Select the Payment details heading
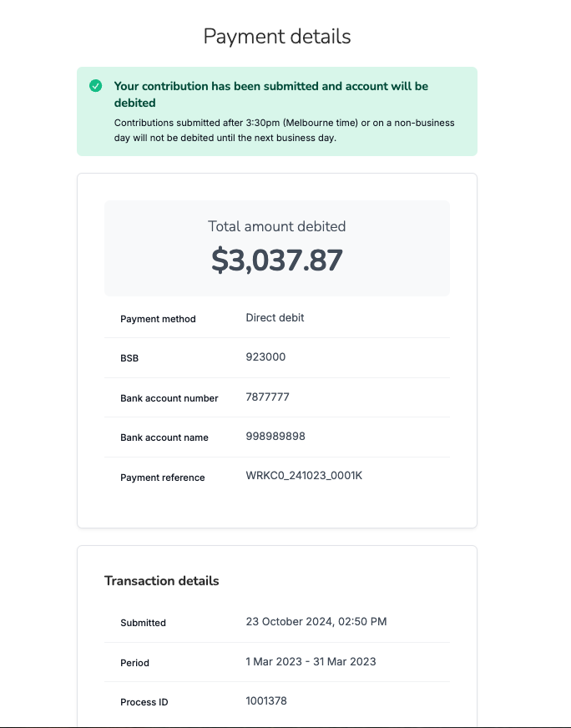 point(276,37)
